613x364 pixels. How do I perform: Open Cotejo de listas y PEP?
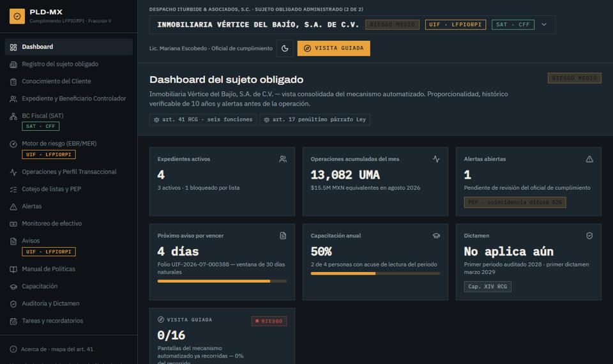(69, 189)
